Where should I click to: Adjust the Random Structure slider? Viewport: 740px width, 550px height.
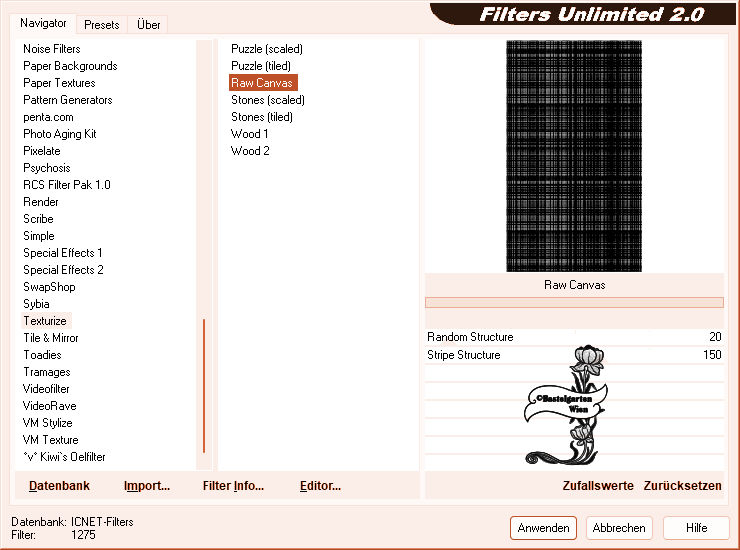coord(574,337)
